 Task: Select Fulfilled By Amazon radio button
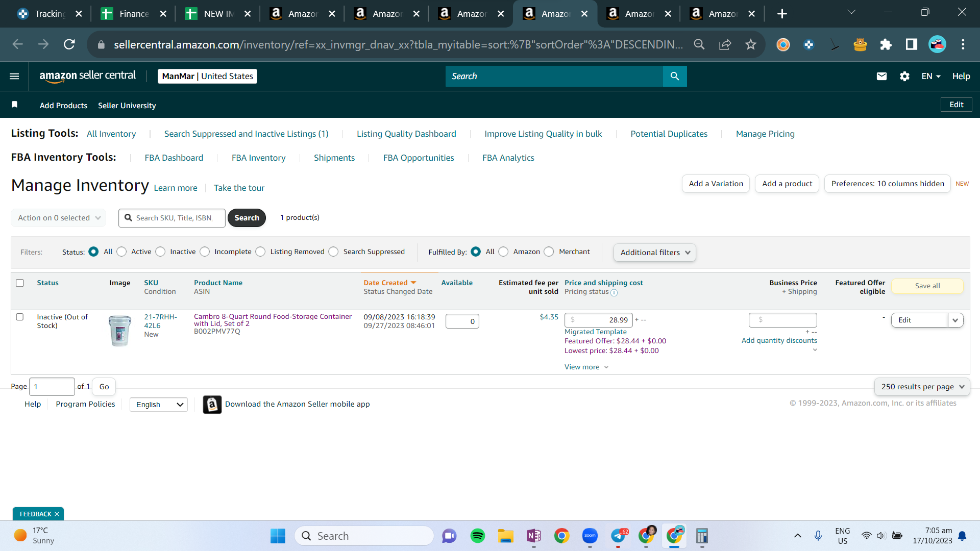pos(503,252)
